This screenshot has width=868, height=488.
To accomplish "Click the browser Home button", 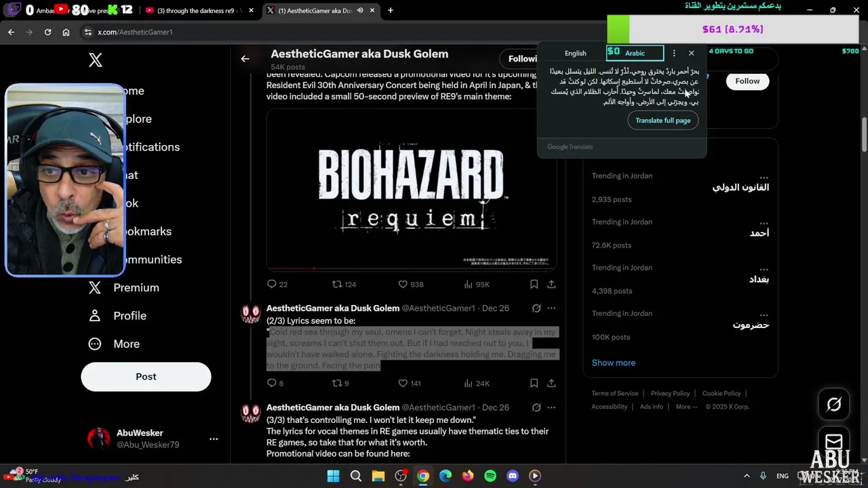I will pos(66,32).
